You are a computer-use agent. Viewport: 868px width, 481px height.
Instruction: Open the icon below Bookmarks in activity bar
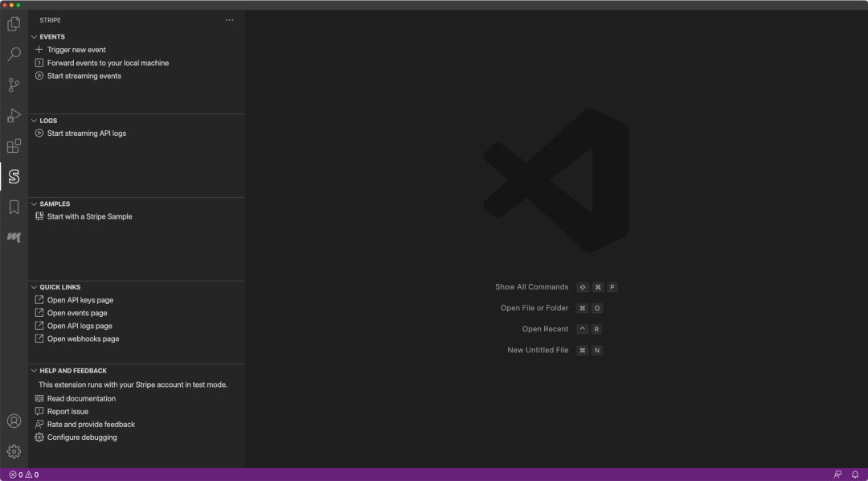point(14,237)
